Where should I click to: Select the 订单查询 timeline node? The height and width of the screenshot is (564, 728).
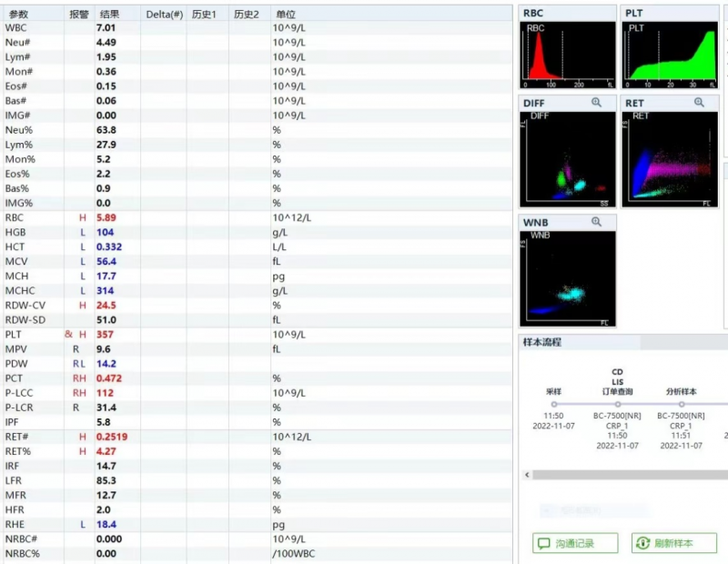(x=618, y=404)
